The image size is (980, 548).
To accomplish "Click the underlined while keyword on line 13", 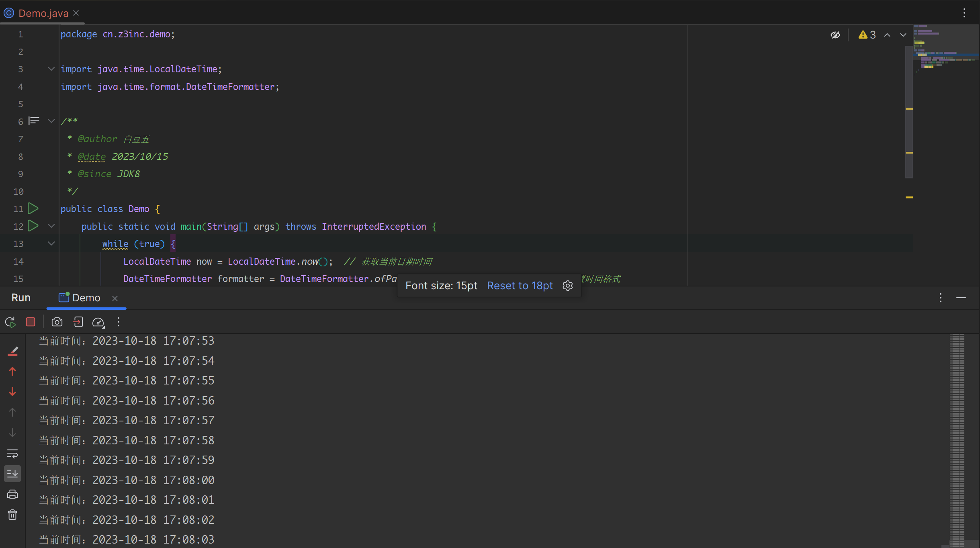I will pyautogui.click(x=115, y=244).
